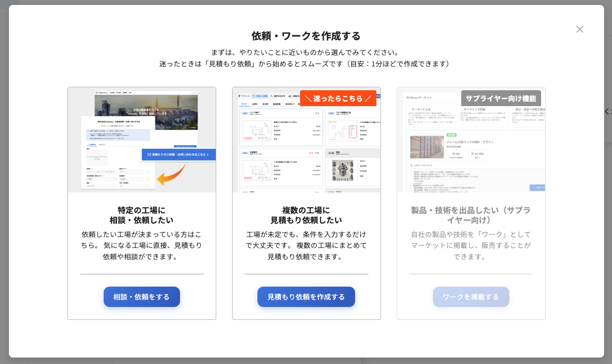Viewport: 612px width, 364px height.
Task: Select the すべて tab in the listings view
Action: (244, 104)
